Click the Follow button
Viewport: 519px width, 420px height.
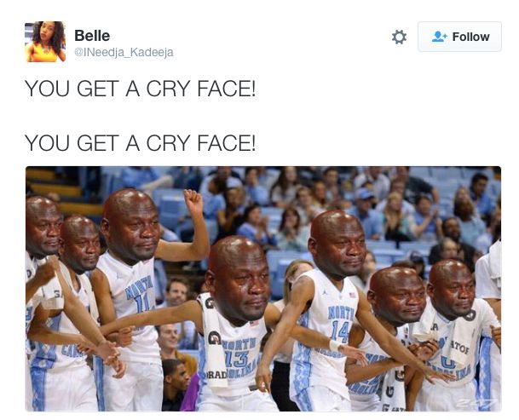[459, 37]
